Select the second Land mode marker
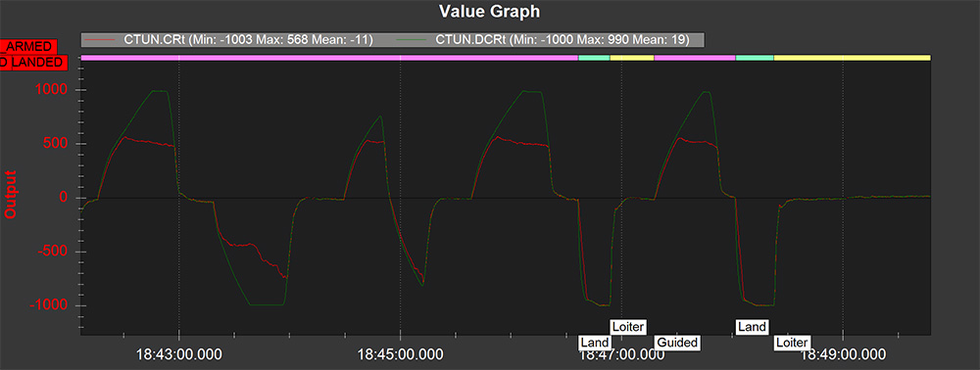Screen dimensions: 980x370 coord(752,326)
